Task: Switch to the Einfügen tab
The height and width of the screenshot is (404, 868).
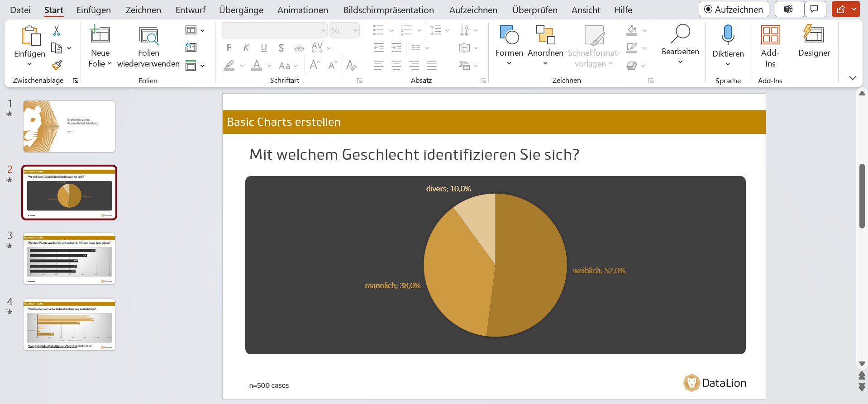Action: 94,10
